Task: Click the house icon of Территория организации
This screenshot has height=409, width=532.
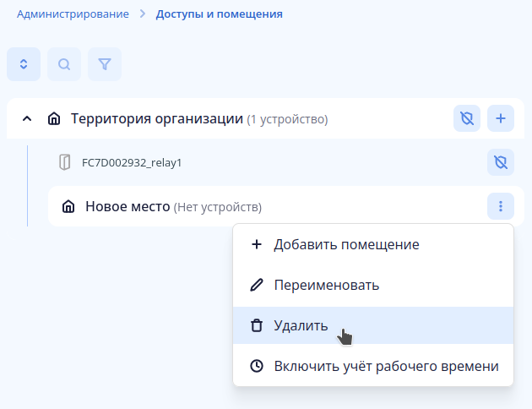Action: (54, 119)
